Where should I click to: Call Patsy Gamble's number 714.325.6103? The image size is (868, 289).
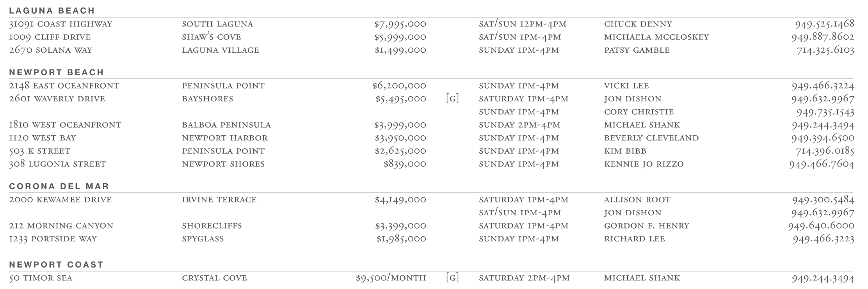(825, 50)
